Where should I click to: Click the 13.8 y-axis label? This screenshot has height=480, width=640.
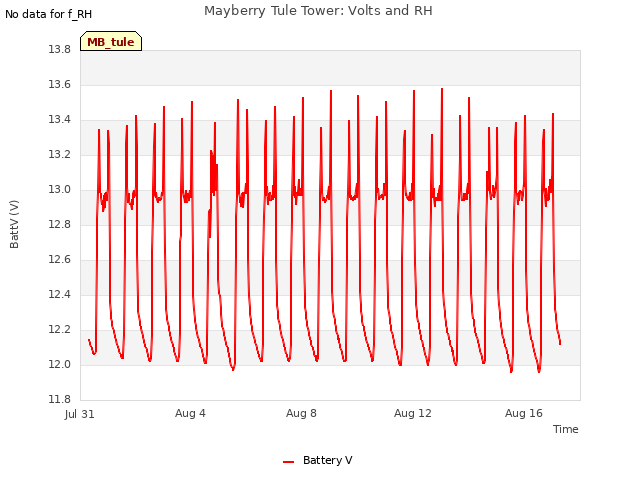point(60,50)
